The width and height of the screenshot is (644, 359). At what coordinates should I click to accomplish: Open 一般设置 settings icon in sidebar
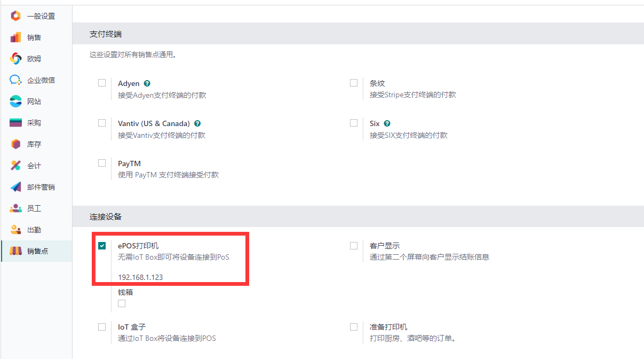[15, 16]
